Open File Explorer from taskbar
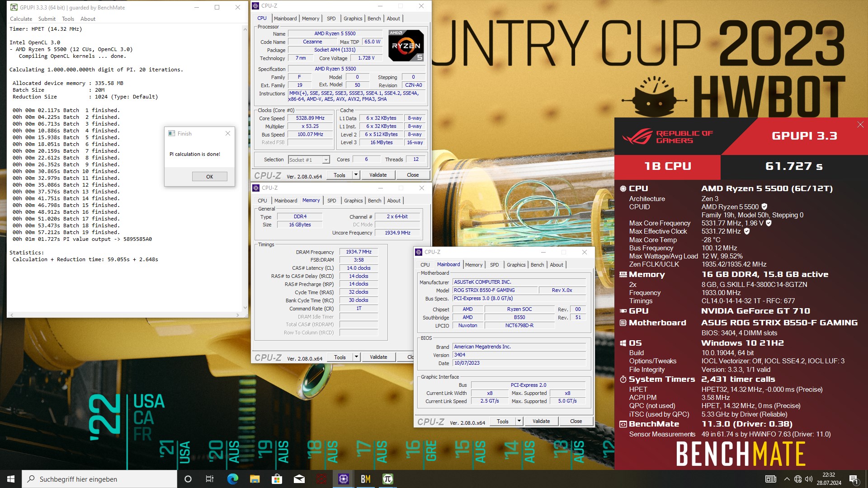 click(255, 479)
